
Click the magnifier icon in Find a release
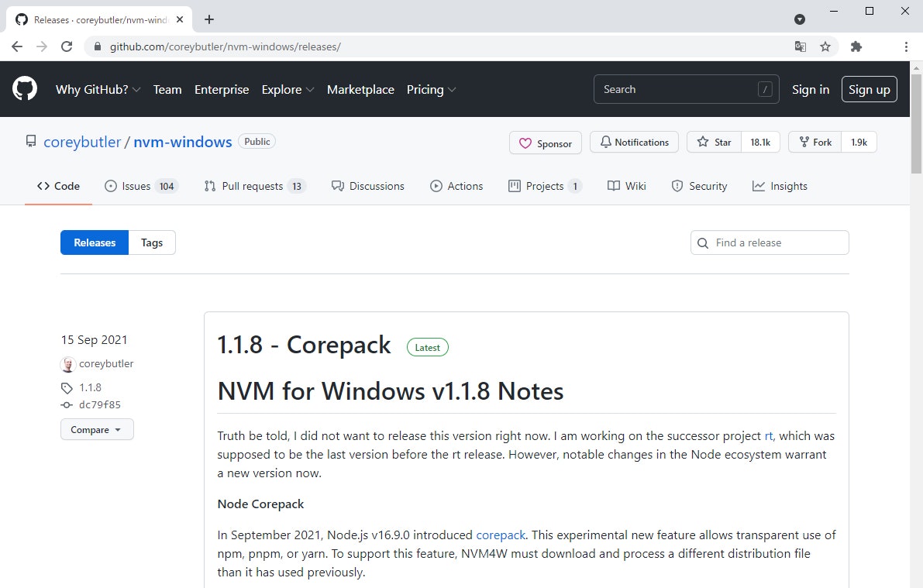click(x=703, y=243)
